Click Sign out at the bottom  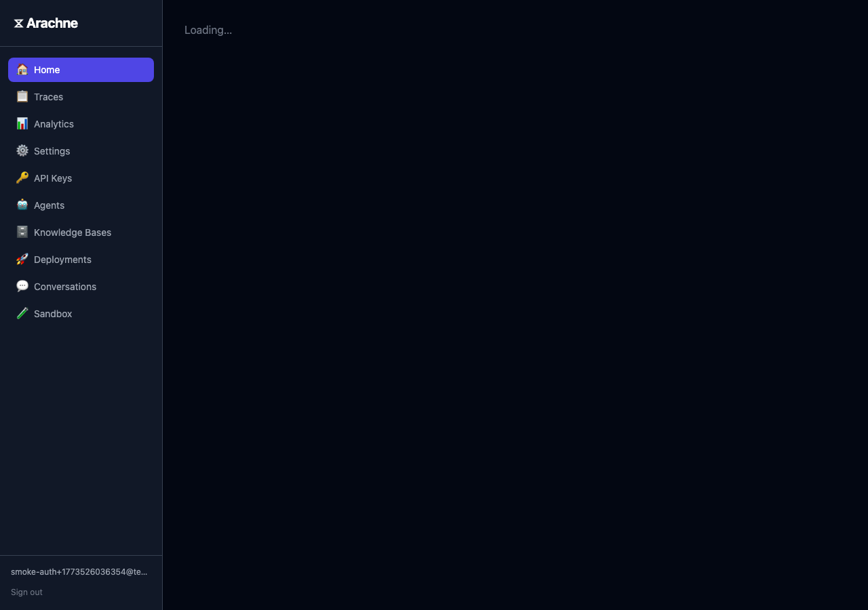[x=26, y=592]
